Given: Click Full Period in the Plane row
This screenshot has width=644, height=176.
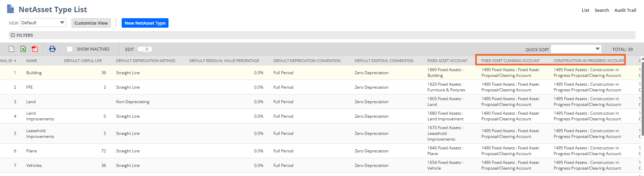Looking at the screenshot, I should [x=283, y=151].
